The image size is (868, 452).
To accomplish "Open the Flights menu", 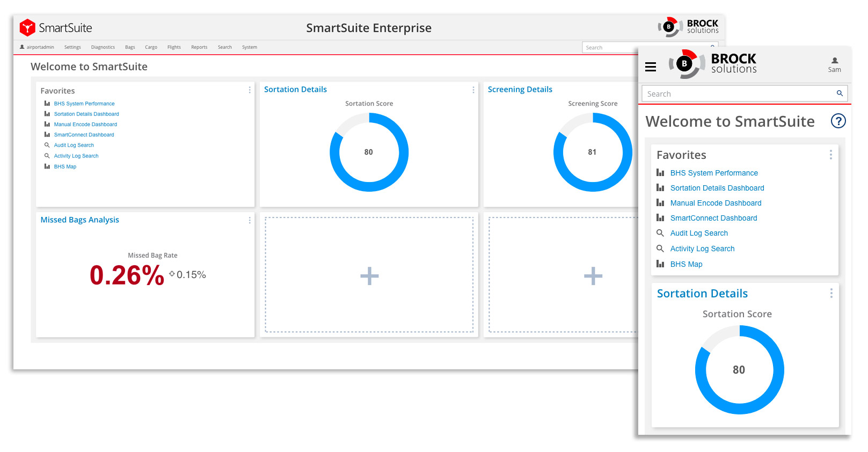I will click(x=174, y=47).
